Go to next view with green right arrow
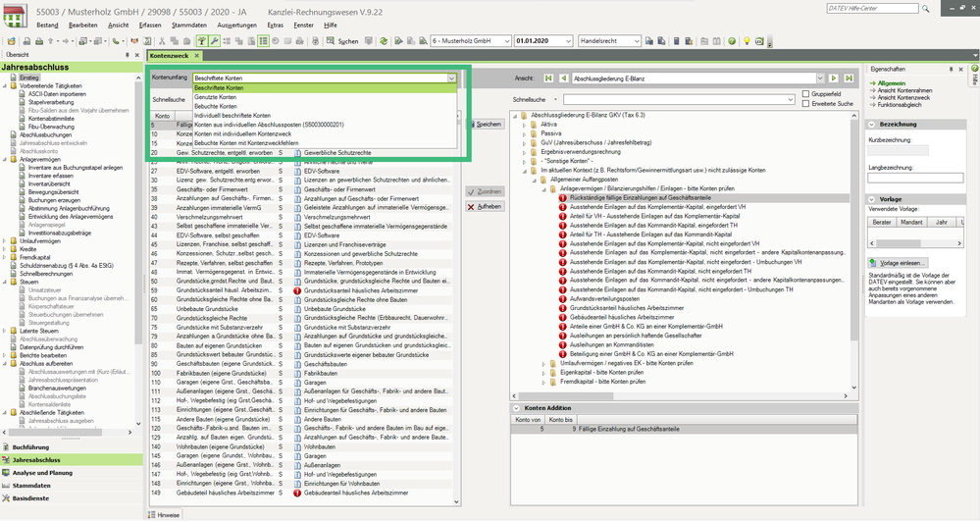 point(834,78)
